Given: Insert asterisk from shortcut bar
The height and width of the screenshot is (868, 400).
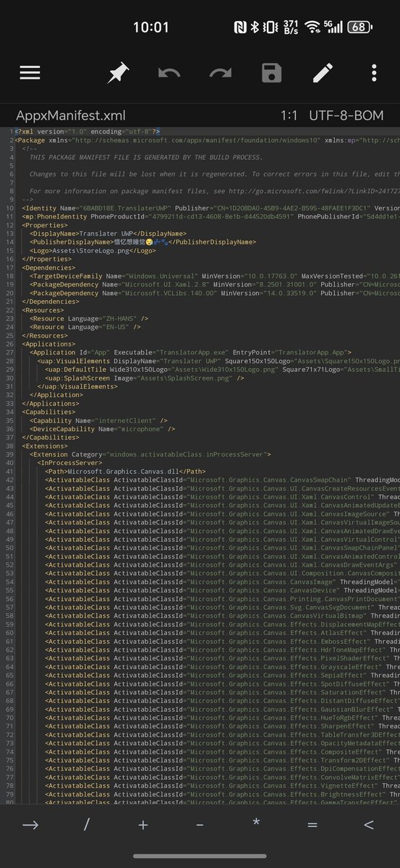Looking at the screenshot, I should 256,824.
